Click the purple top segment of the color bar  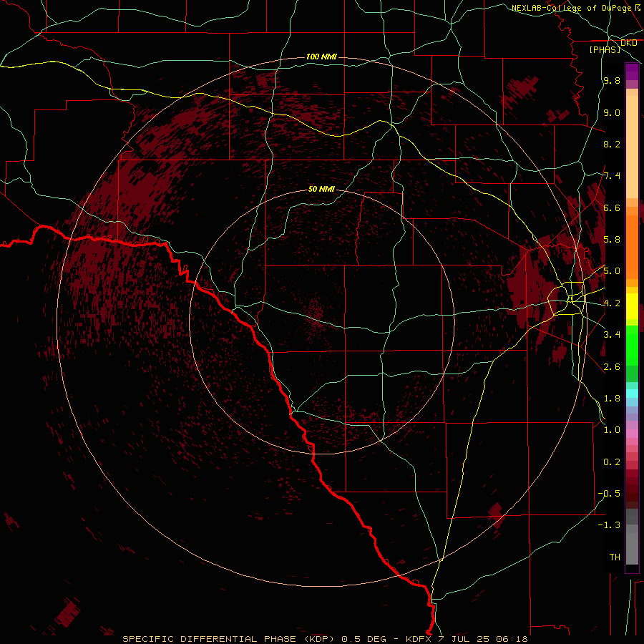[632, 72]
